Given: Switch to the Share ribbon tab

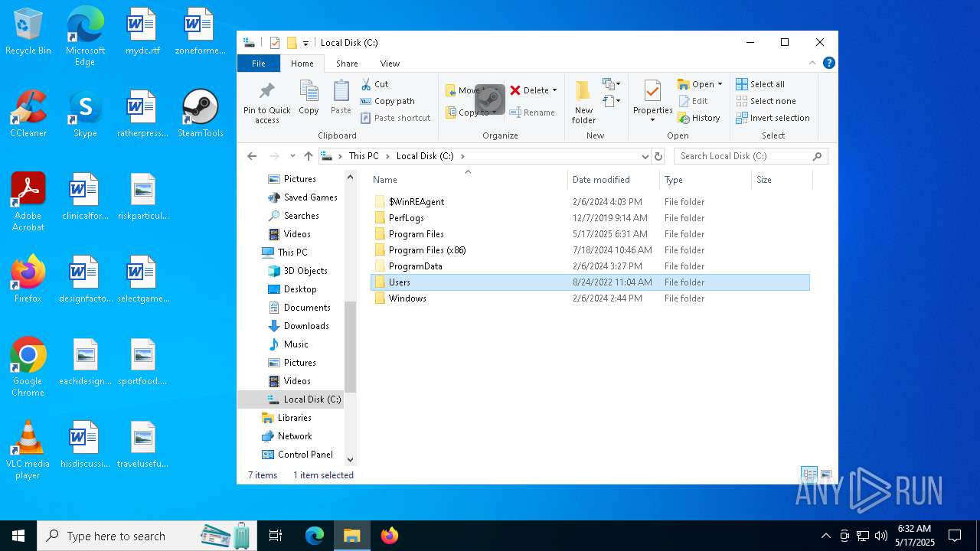Looking at the screenshot, I should (x=347, y=64).
